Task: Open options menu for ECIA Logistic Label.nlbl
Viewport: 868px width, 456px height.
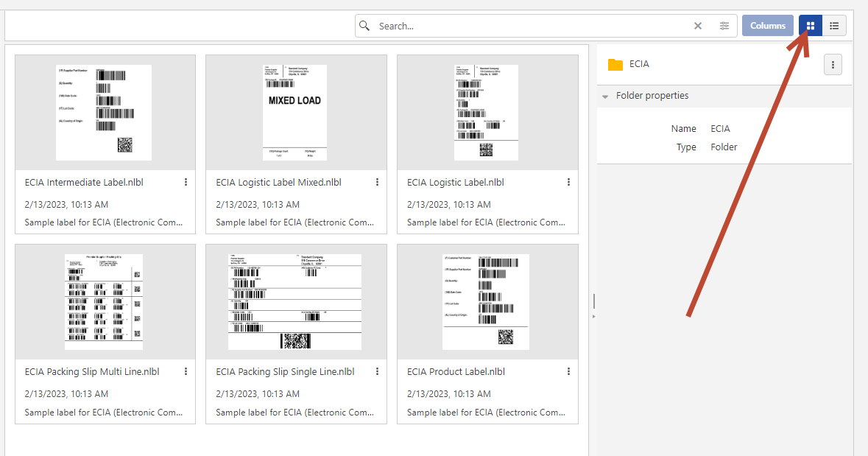Action: 568,182
